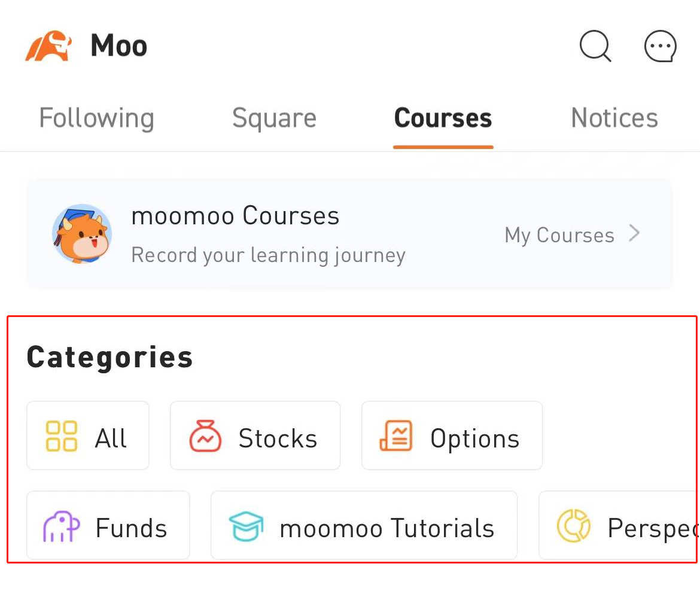
Task: Click the moomoo Courses mascot avatar
Action: click(82, 234)
